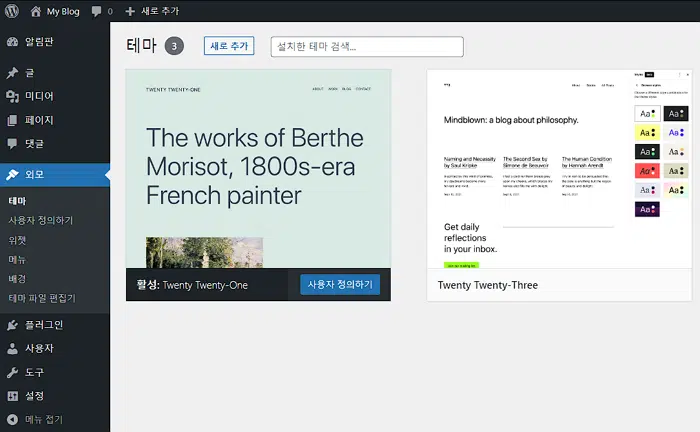Click the 새로 추가 button beside 테마

pyautogui.click(x=229, y=46)
